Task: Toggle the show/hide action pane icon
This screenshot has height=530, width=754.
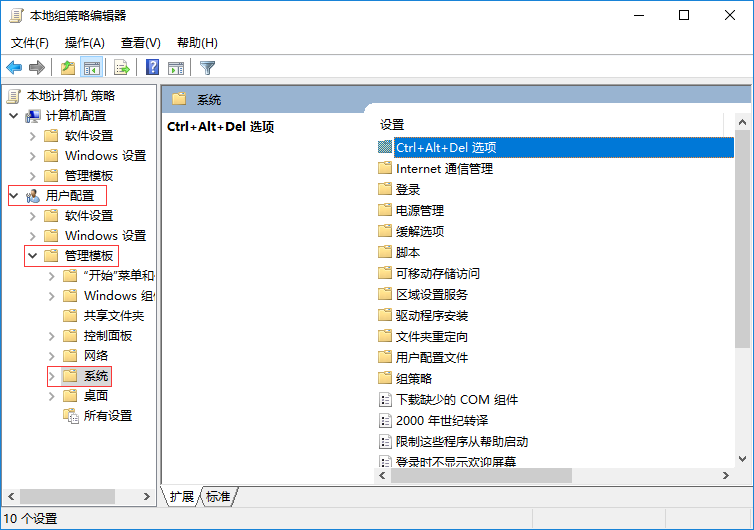Action: pyautogui.click(x=176, y=68)
